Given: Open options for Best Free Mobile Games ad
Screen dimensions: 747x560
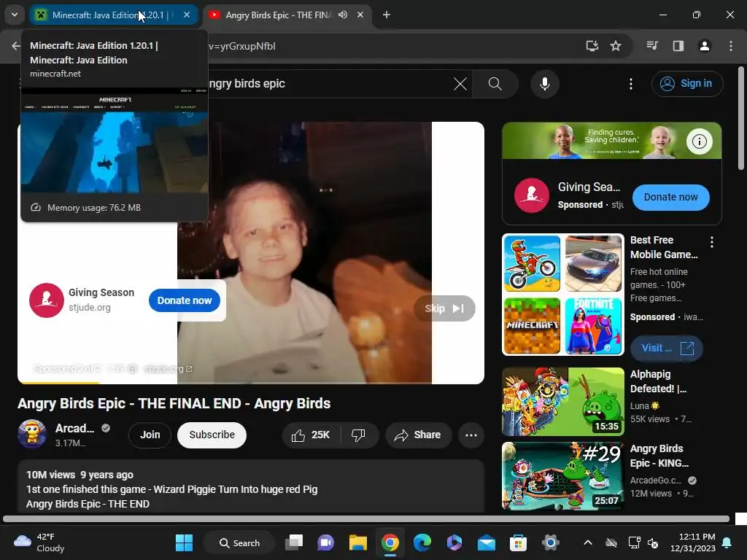Looking at the screenshot, I should [x=712, y=242].
